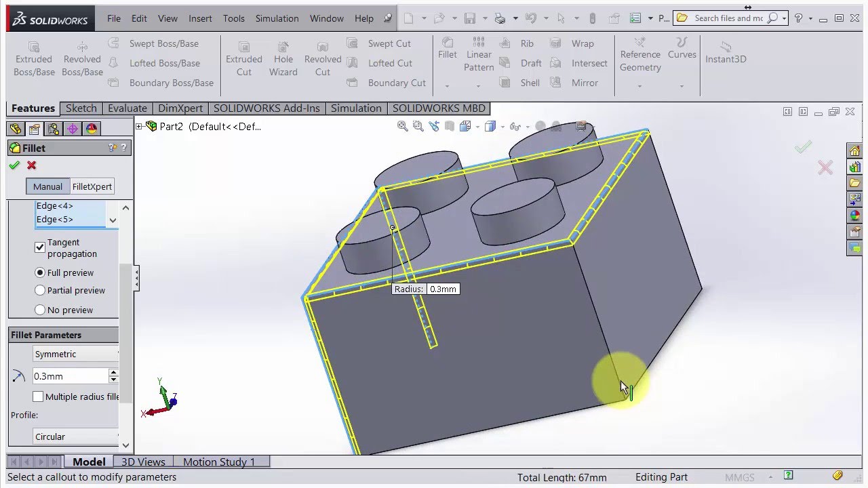Select the No preview radio button
Viewport: 868px width, 488px height.
[40, 310]
